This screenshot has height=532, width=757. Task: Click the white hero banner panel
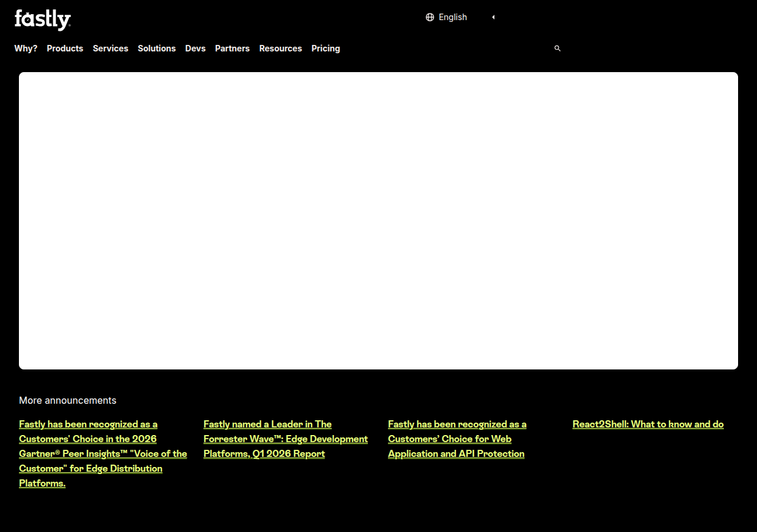click(378, 220)
